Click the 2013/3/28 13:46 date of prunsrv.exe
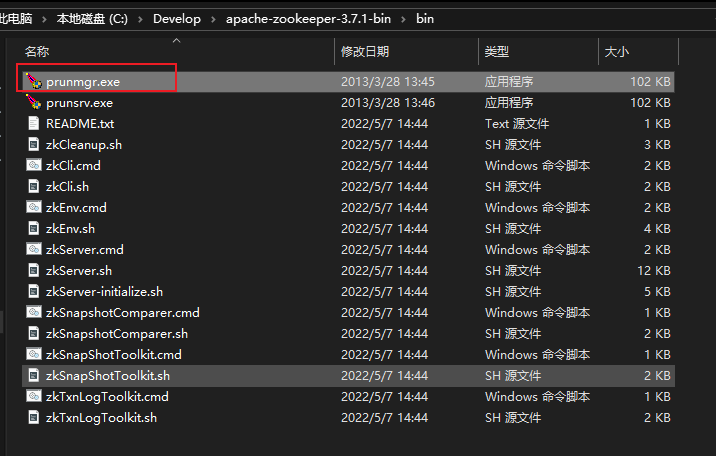716x456 pixels. [388, 103]
